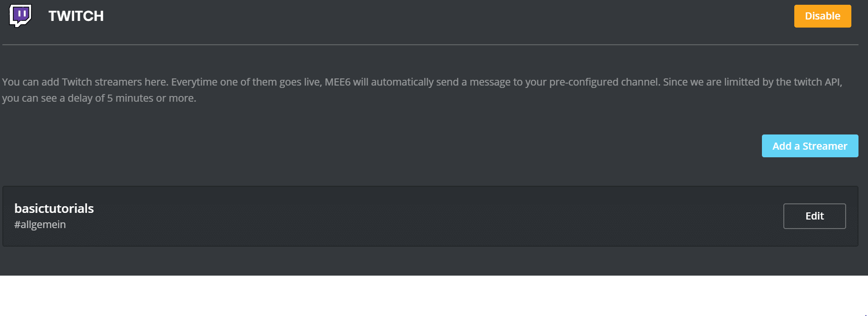Viewport: 868px width, 316px height.
Task: Click the blank white area below the panel
Action: (428, 296)
